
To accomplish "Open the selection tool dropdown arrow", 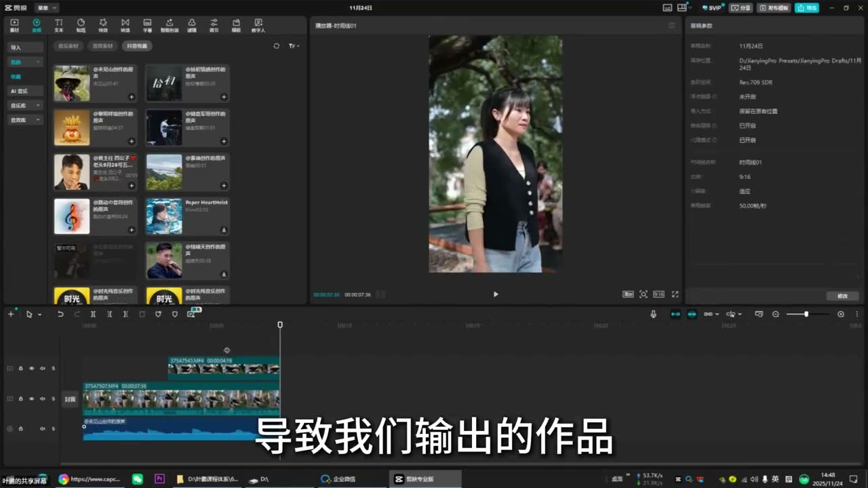I will (x=39, y=314).
